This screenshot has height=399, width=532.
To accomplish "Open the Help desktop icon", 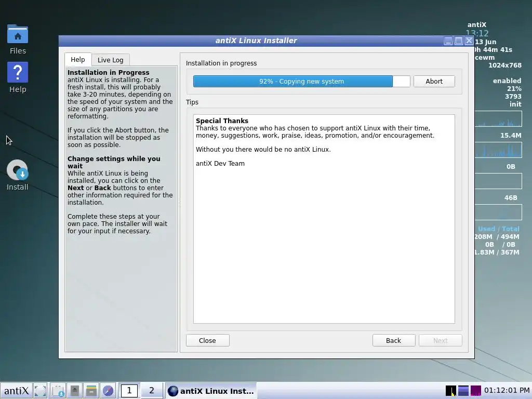I will 18,78.
